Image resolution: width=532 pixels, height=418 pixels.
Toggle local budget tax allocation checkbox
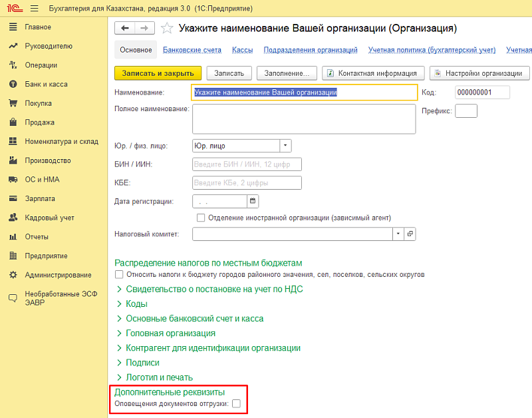coord(119,274)
